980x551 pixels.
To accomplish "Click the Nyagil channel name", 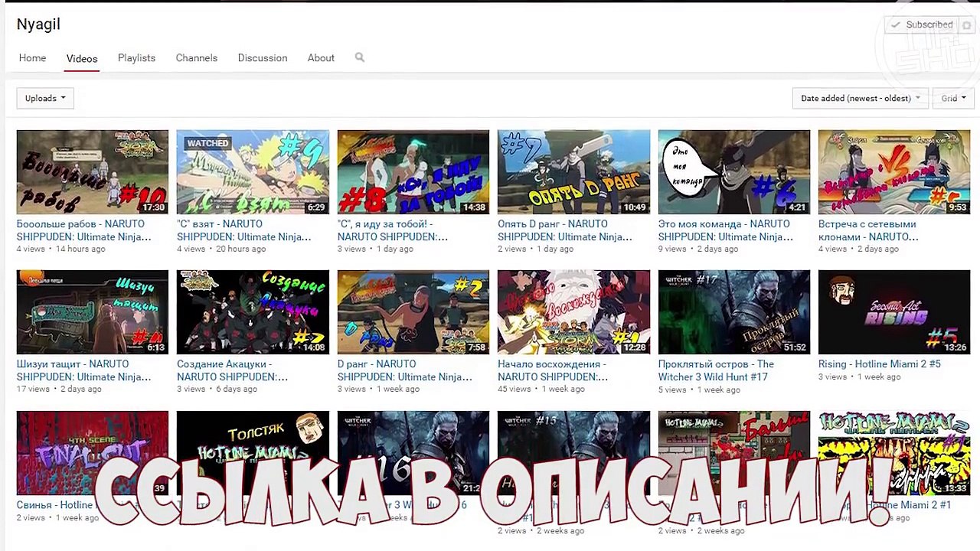I will coord(38,24).
